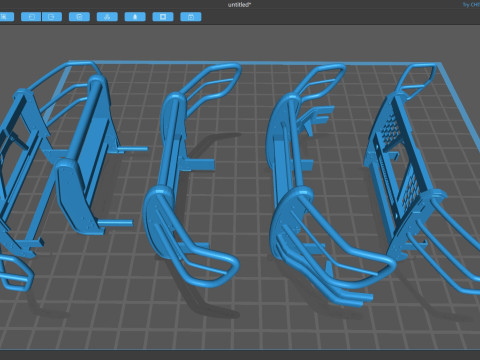
Task: Click the hollow bottle-shaped toolbar button
Action: coord(135,17)
